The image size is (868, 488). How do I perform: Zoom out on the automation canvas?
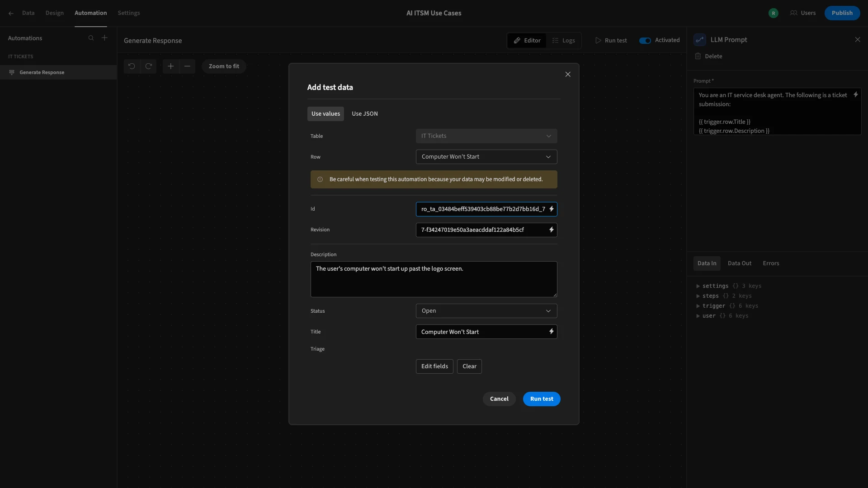[187, 66]
